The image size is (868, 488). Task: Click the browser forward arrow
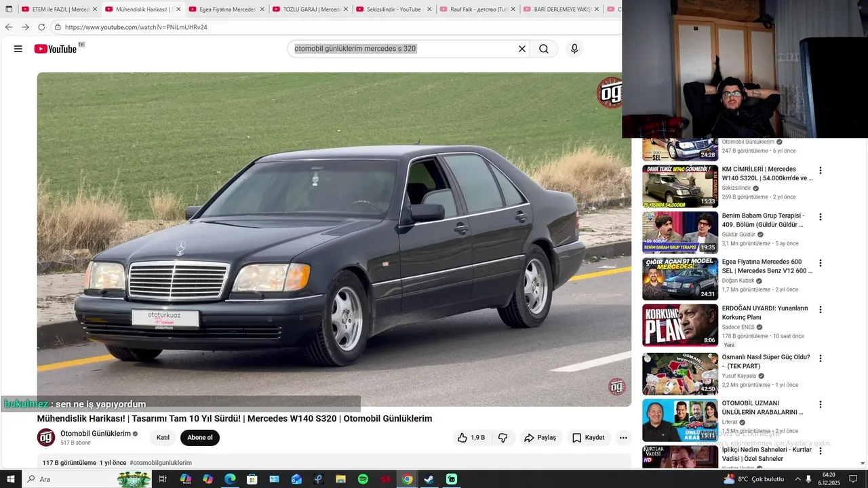(25, 27)
